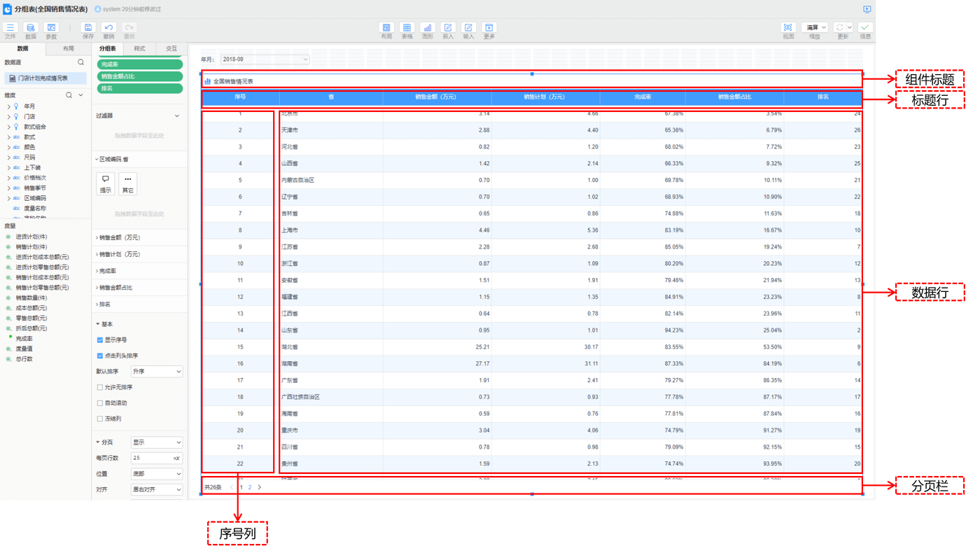Click the 销售金额占比 green field pill
The width and height of the screenshot is (980, 560).
[x=139, y=76]
